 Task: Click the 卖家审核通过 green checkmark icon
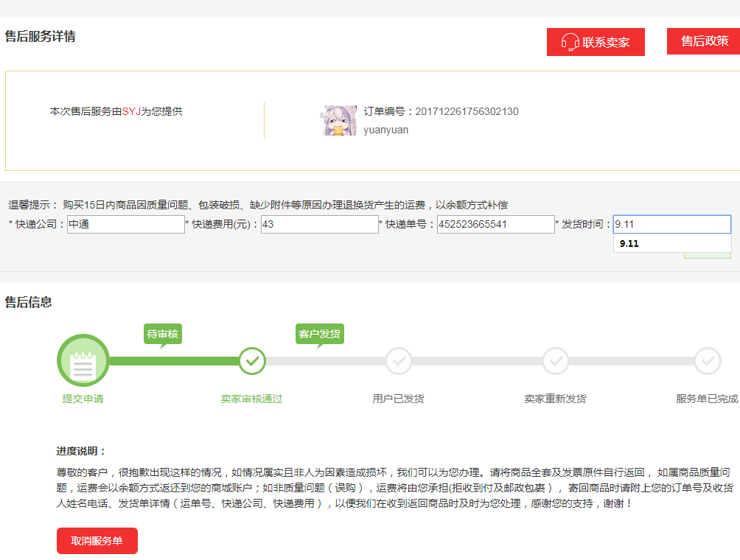252,361
